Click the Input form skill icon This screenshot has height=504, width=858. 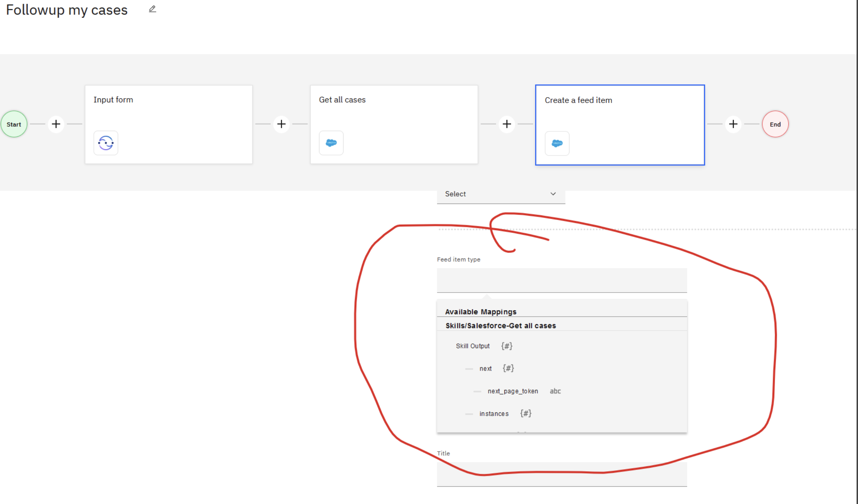point(106,143)
